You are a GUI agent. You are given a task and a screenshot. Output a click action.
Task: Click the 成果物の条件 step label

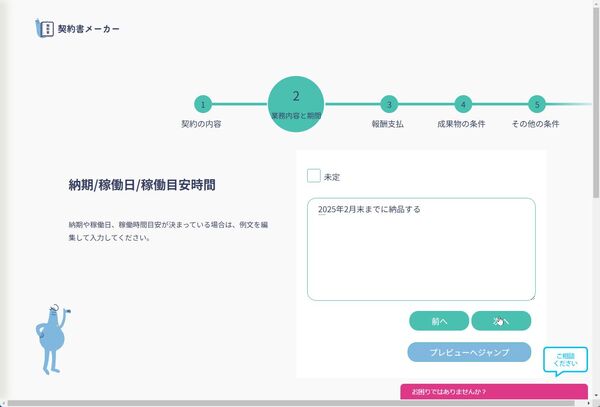coord(461,124)
